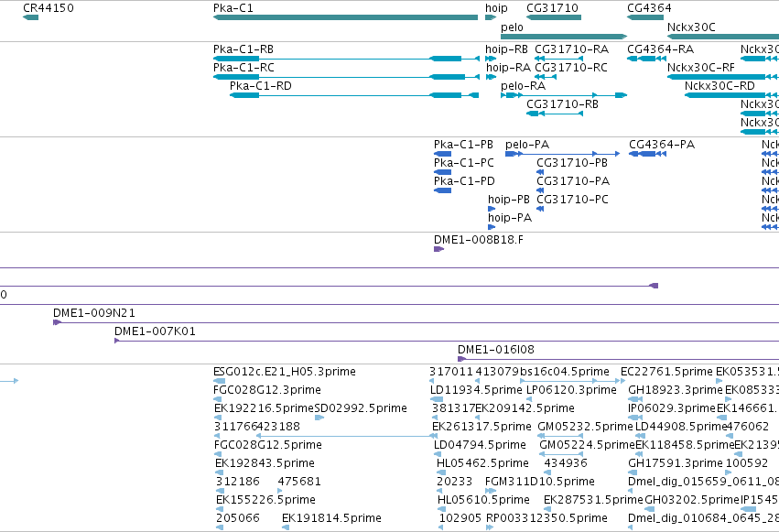This screenshot has width=779, height=532.
Task: Select the FGC028G12.5prime EST label
Action: [x=268, y=445]
